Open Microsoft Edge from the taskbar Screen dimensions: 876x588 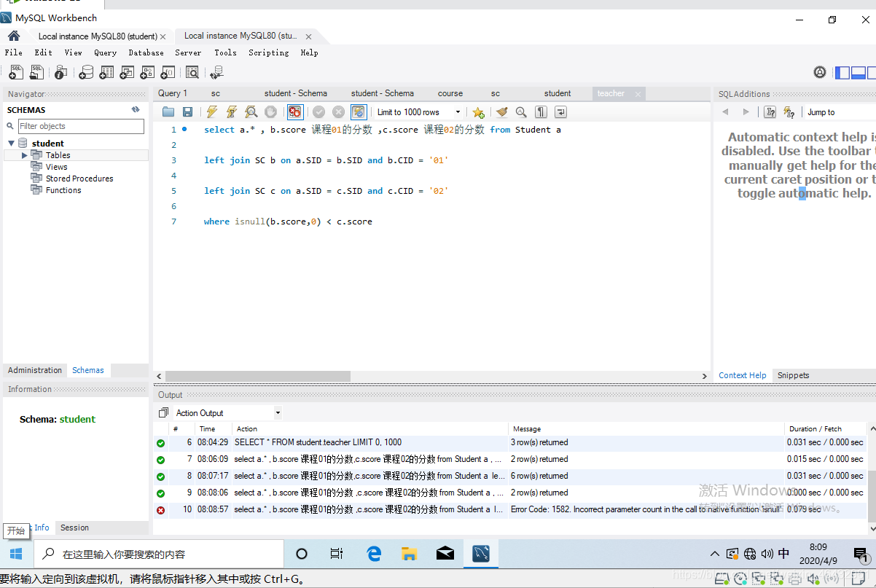point(374,554)
